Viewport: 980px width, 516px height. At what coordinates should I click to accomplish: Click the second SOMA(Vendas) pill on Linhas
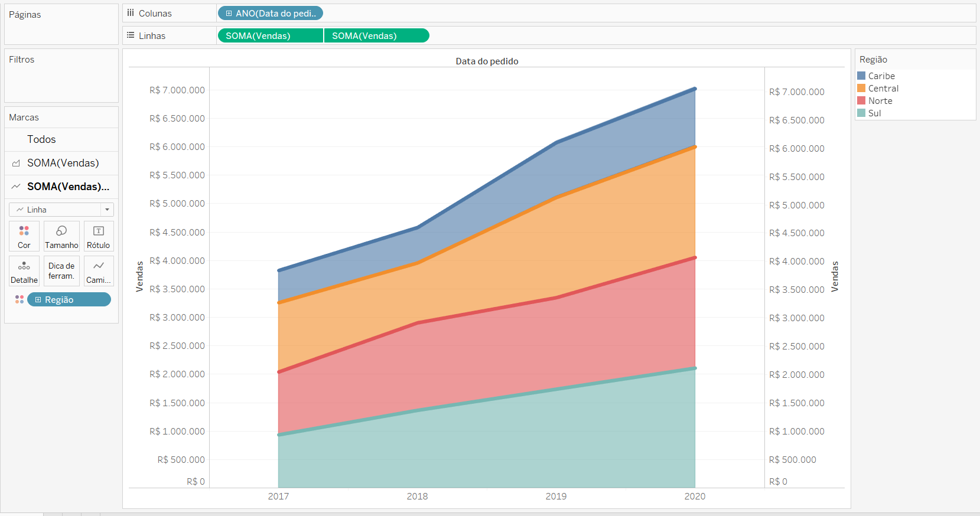point(377,35)
